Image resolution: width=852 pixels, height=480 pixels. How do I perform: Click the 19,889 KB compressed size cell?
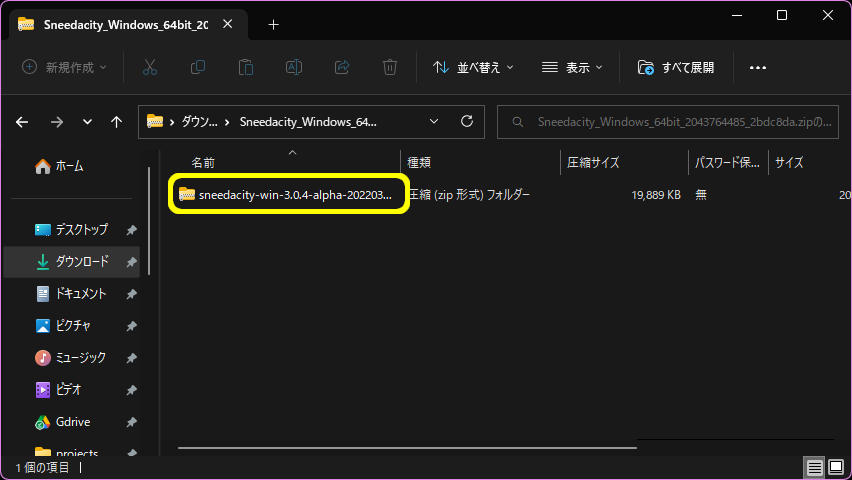point(656,195)
